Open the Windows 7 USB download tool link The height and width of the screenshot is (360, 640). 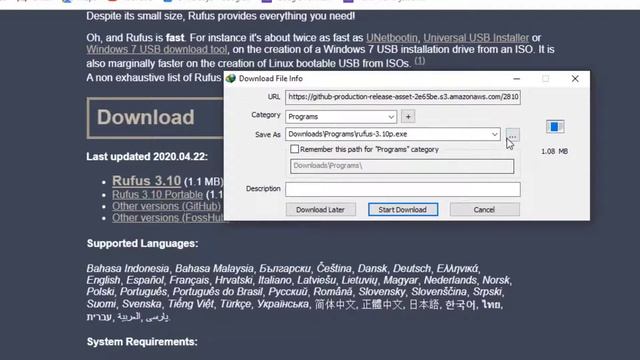(x=157, y=49)
